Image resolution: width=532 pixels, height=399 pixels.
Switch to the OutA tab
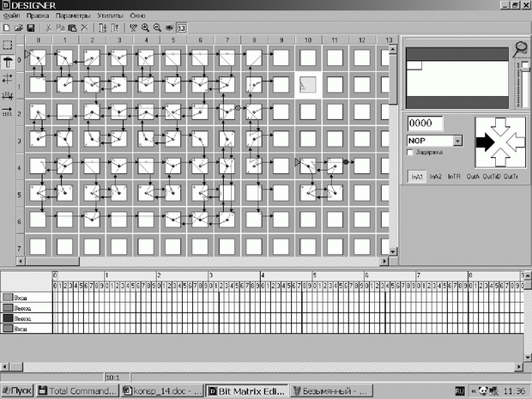coord(473,175)
